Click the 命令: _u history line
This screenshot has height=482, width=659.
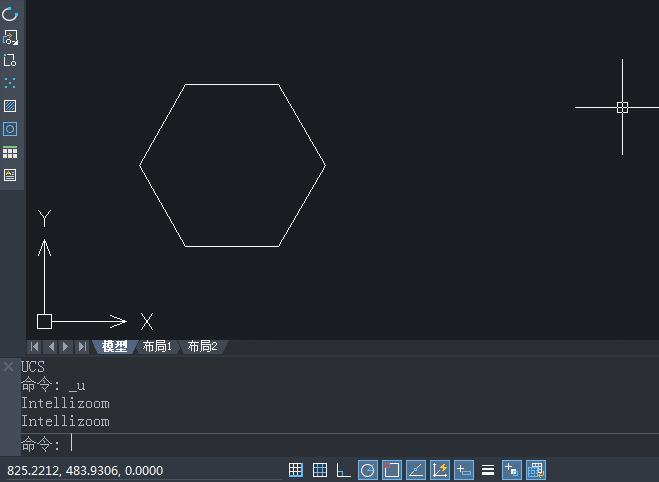(53, 385)
